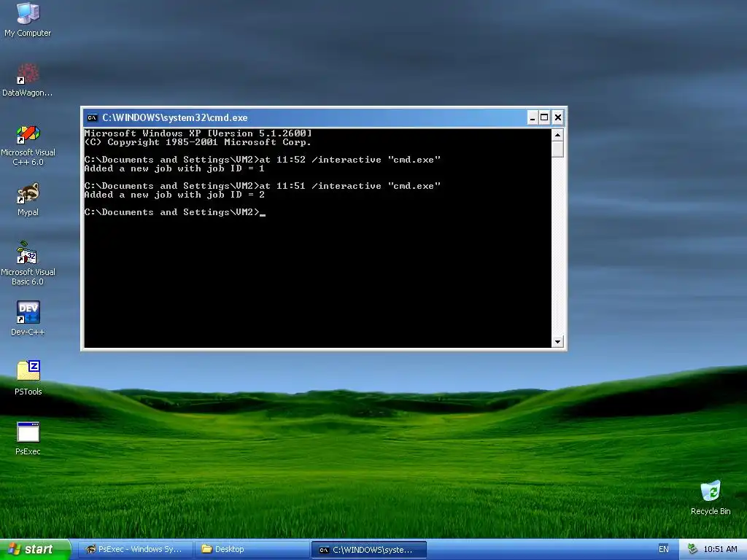
Task: Select the My Computer desktop icon
Action: coord(28,19)
